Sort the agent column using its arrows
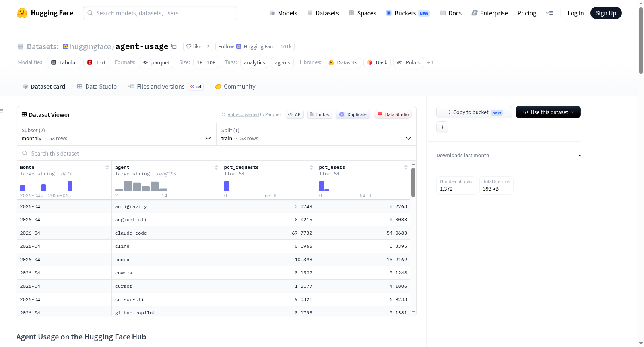Screen dimensions: 644x347 (216, 167)
